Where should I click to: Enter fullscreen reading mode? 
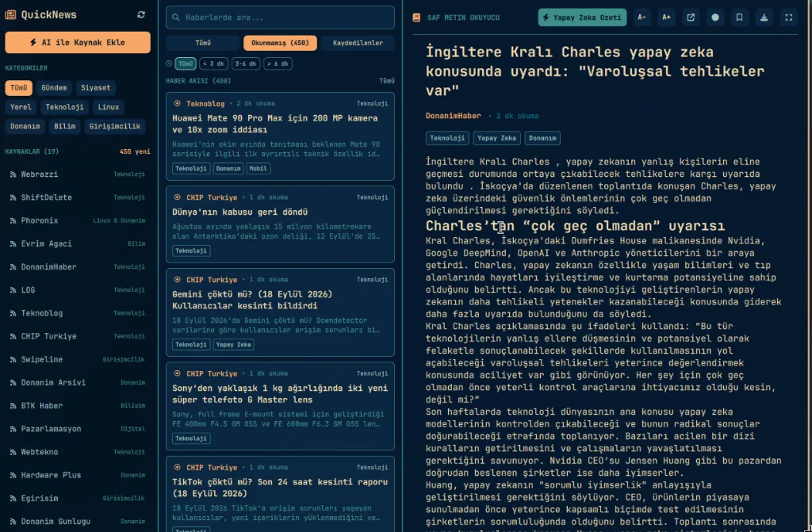click(x=788, y=17)
